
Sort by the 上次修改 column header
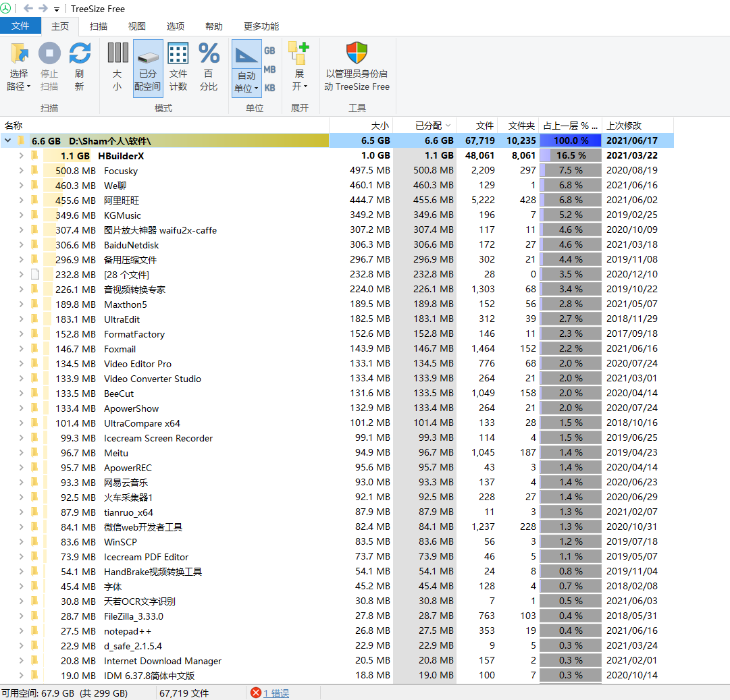[x=637, y=126]
